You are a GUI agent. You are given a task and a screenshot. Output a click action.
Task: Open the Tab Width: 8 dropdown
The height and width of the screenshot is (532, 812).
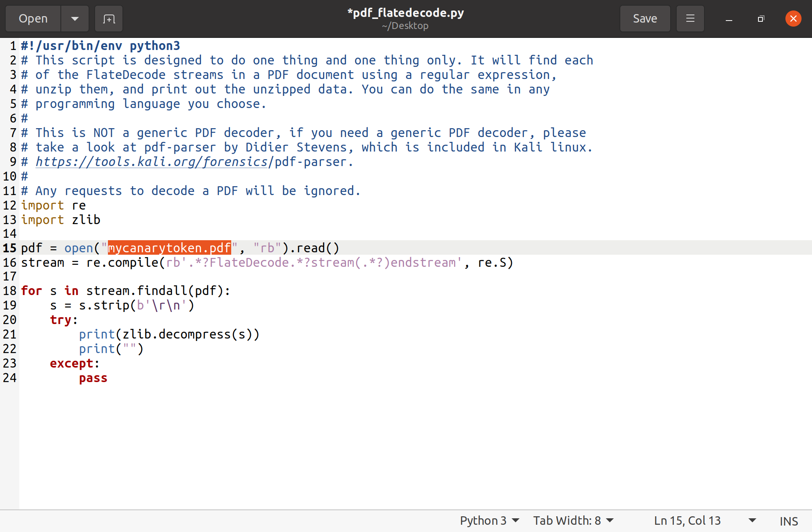click(573, 521)
